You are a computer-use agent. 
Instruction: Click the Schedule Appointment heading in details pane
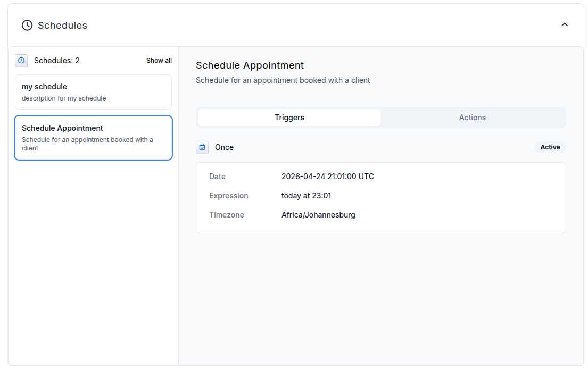tap(250, 65)
